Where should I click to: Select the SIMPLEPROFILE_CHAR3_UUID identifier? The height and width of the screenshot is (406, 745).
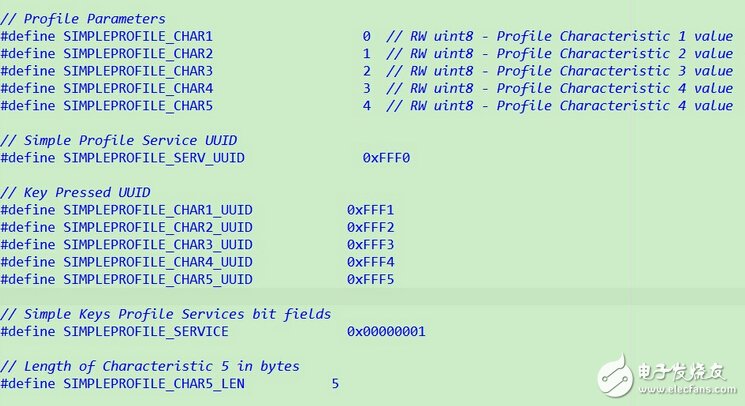tap(158, 245)
